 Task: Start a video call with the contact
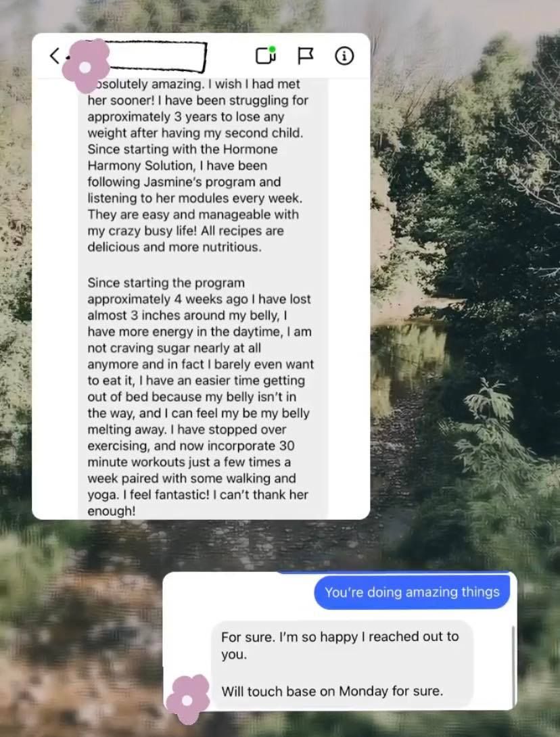pos(266,55)
